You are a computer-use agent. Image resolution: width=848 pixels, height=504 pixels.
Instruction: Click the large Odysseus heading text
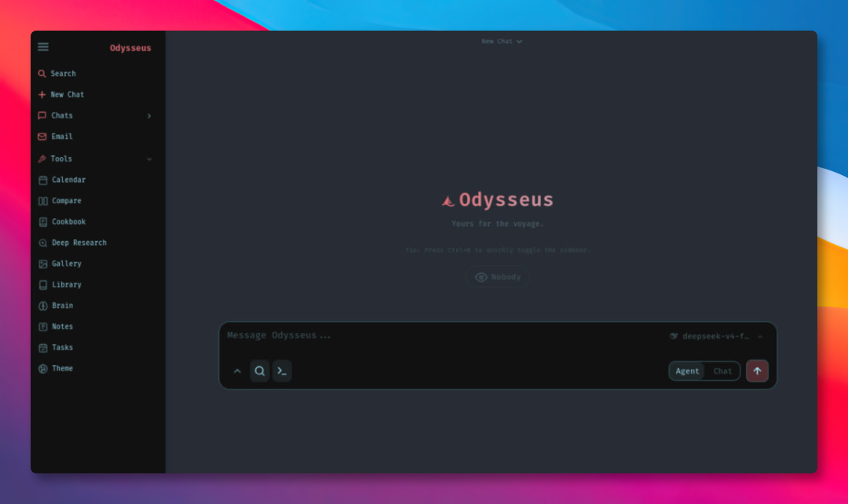(506, 199)
